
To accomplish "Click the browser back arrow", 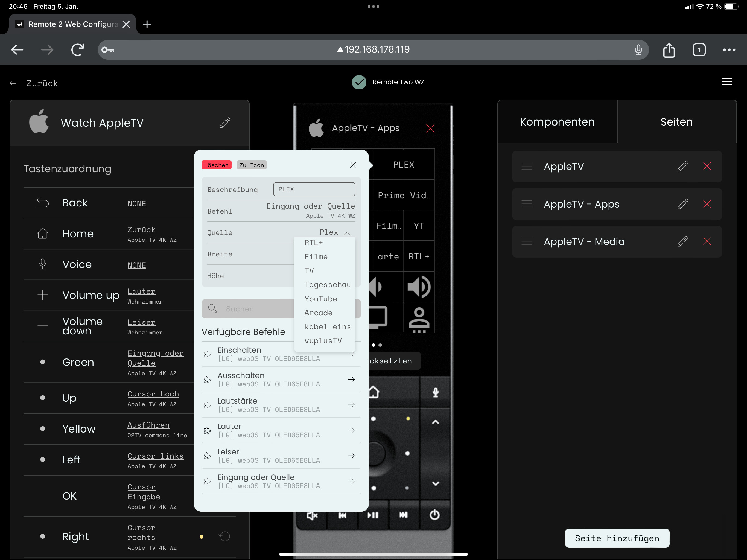I will (17, 50).
